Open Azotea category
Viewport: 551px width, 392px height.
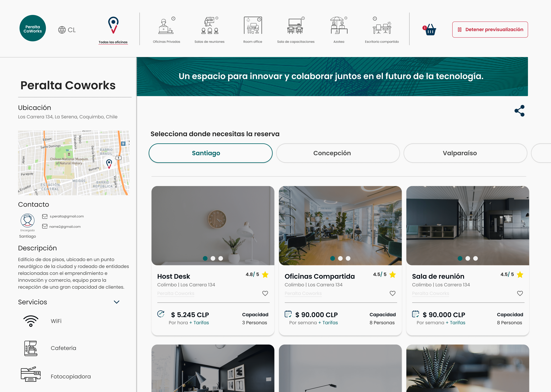tap(339, 30)
